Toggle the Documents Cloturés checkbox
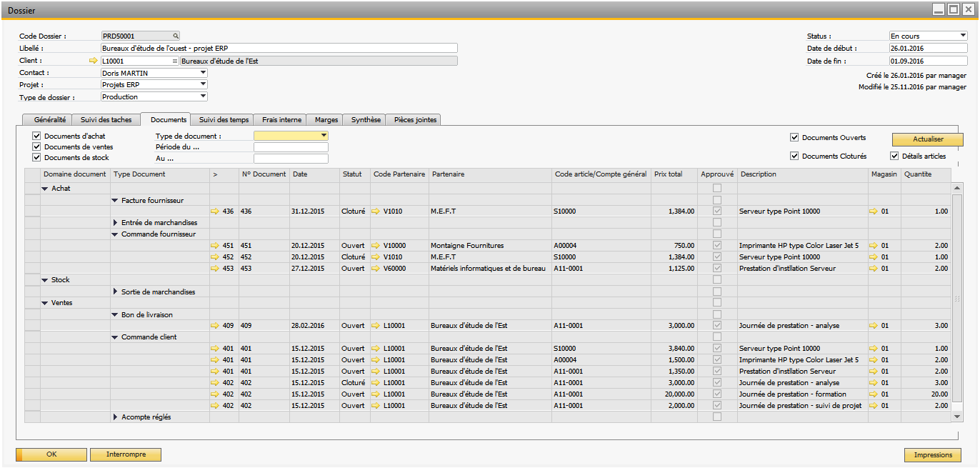This screenshot has width=980, height=468. [794, 156]
